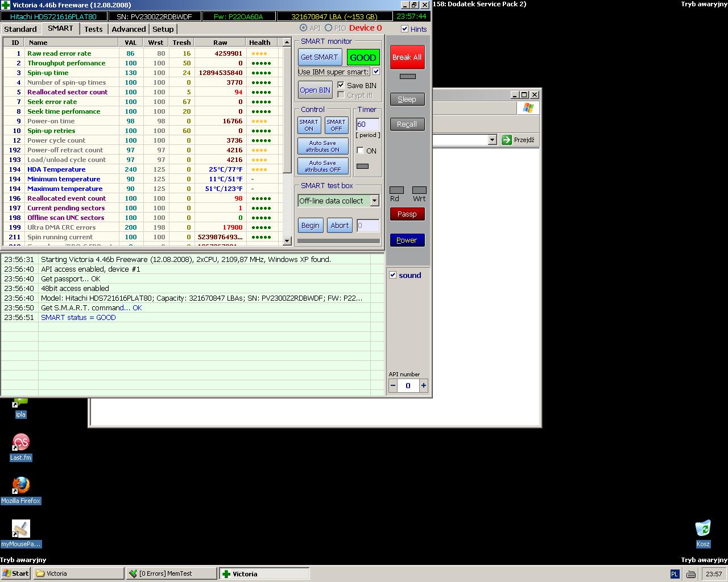Launch Last.fm from the desktop
The width and height of the screenshot is (728, 582).
click(x=21, y=447)
